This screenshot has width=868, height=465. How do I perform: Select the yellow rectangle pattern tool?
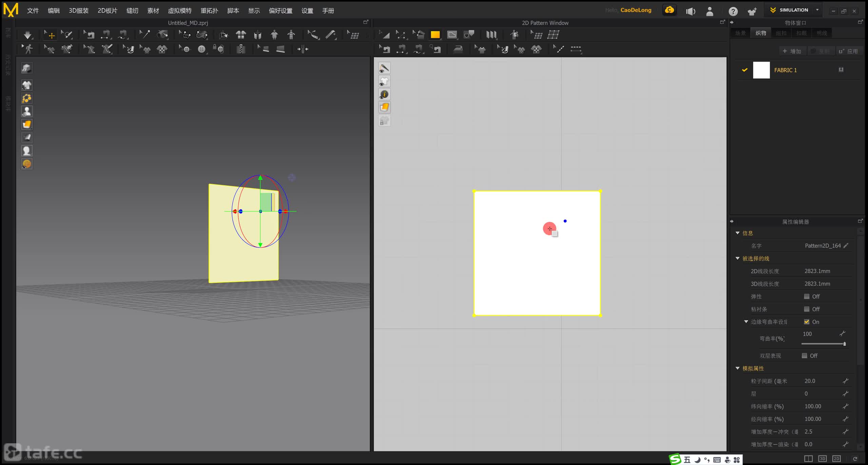tap(435, 35)
